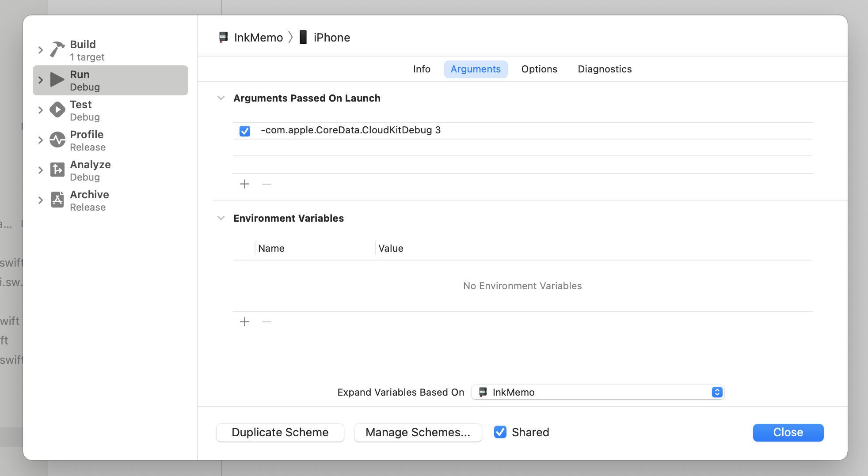Select the Profile Release action row
Image resolution: width=868 pixels, height=476 pixels.
click(x=110, y=140)
